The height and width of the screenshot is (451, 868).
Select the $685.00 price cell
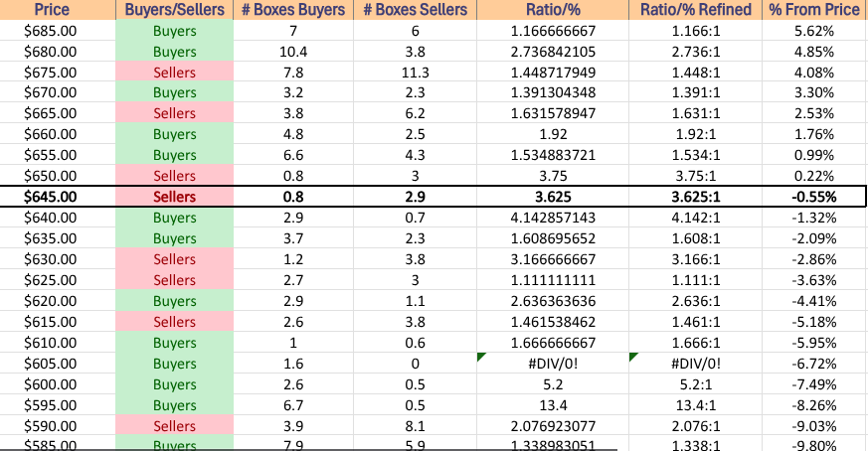(x=58, y=31)
